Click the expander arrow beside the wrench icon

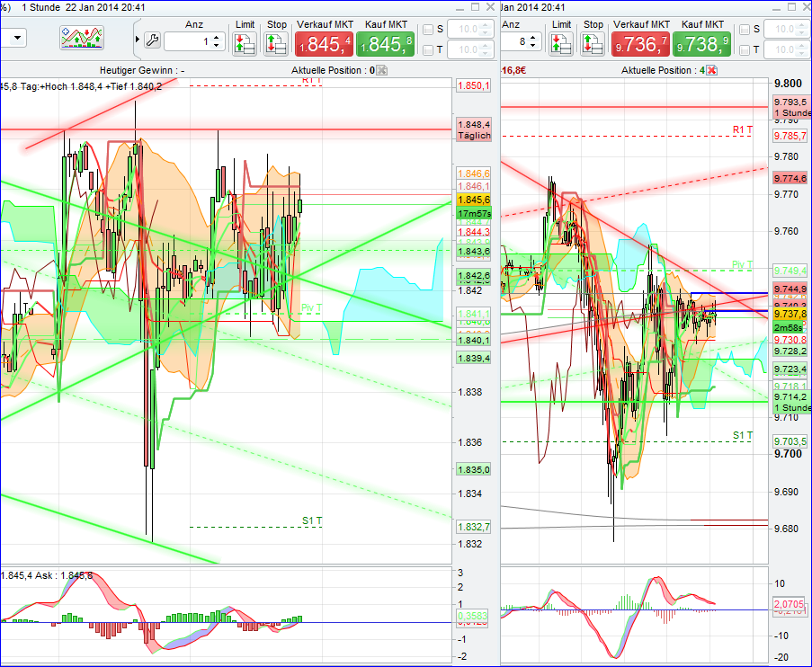coord(138,38)
